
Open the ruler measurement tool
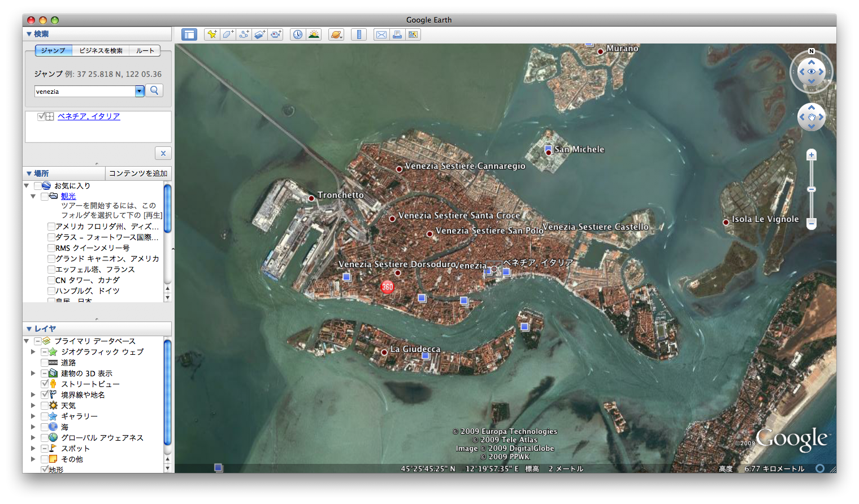click(359, 34)
